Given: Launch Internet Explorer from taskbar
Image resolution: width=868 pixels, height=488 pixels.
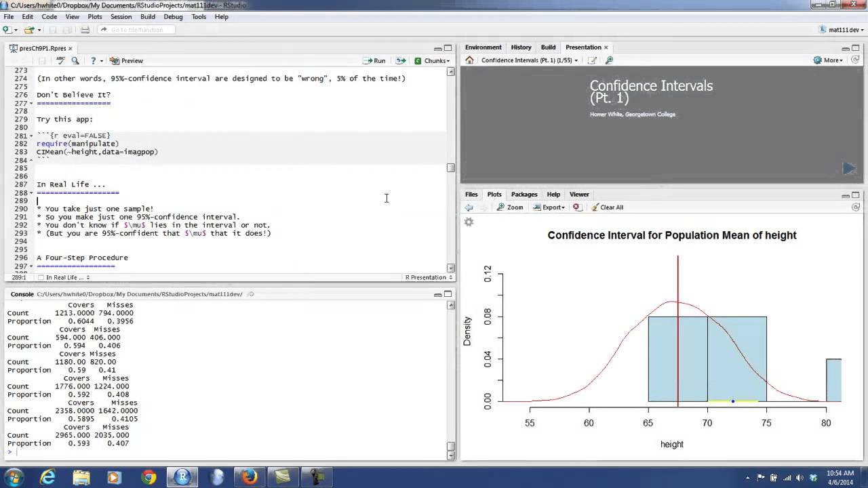Looking at the screenshot, I should tap(47, 477).
